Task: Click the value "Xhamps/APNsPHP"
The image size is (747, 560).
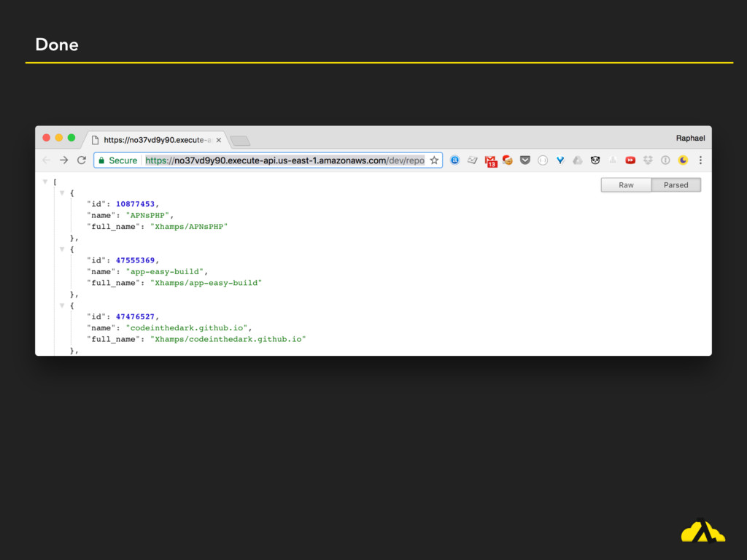Action: point(189,227)
